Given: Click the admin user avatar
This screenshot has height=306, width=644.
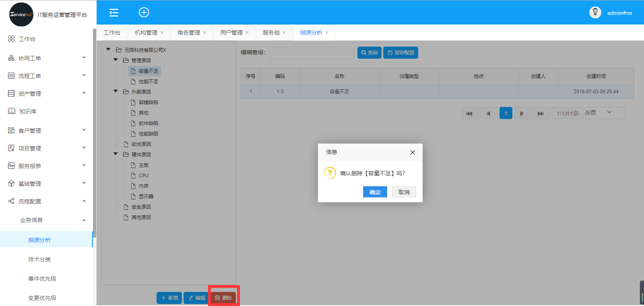Looking at the screenshot, I should (595, 13).
